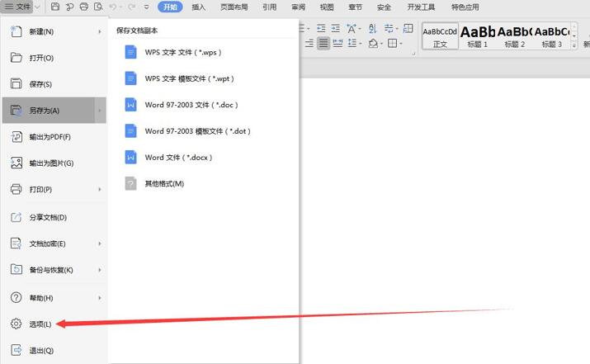
Task: Expand the style gallery's bottom arrow
Action: point(573,45)
